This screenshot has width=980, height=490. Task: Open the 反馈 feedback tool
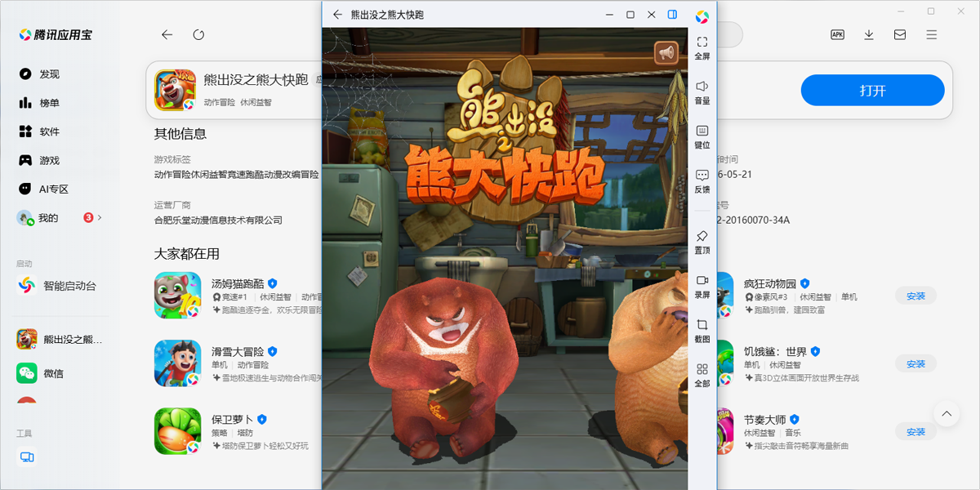pos(702,180)
